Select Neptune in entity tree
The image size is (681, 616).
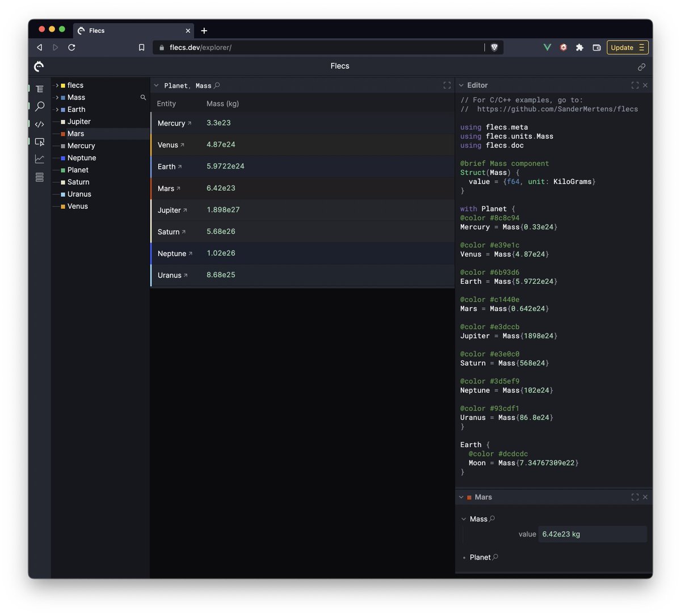(82, 158)
